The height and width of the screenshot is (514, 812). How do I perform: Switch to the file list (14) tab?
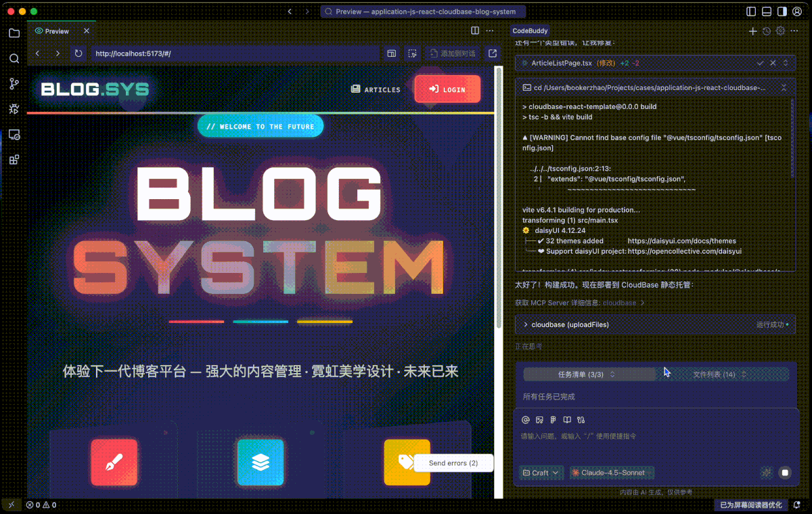point(719,374)
